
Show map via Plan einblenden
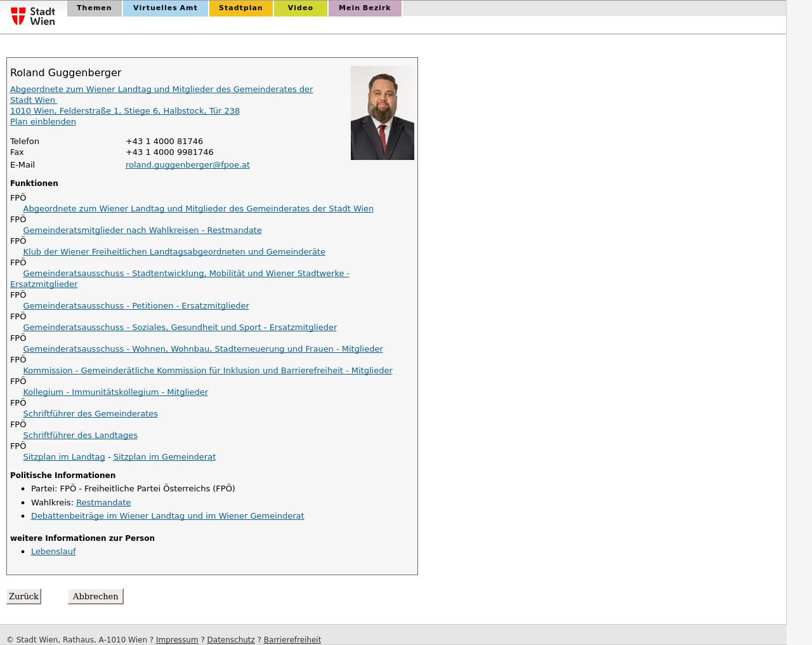pyautogui.click(x=43, y=122)
